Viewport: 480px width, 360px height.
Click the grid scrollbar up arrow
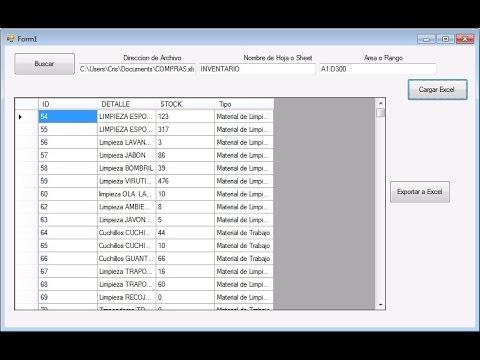(x=380, y=103)
